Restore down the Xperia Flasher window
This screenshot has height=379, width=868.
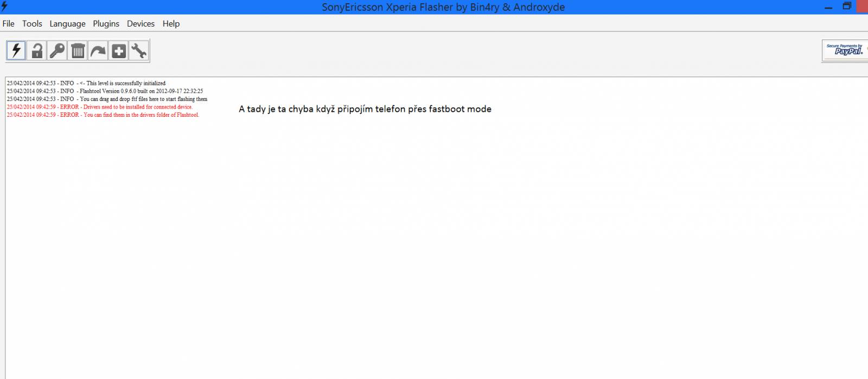coord(847,7)
